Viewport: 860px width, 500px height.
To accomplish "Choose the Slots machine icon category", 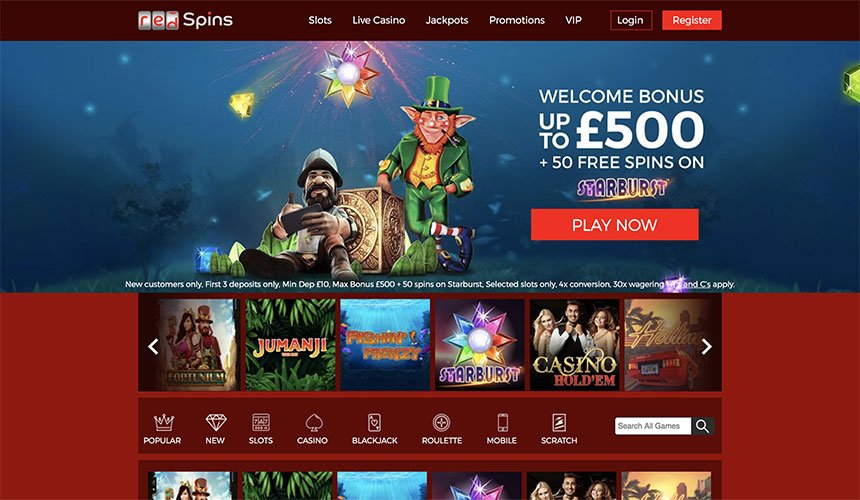I will [x=261, y=423].
